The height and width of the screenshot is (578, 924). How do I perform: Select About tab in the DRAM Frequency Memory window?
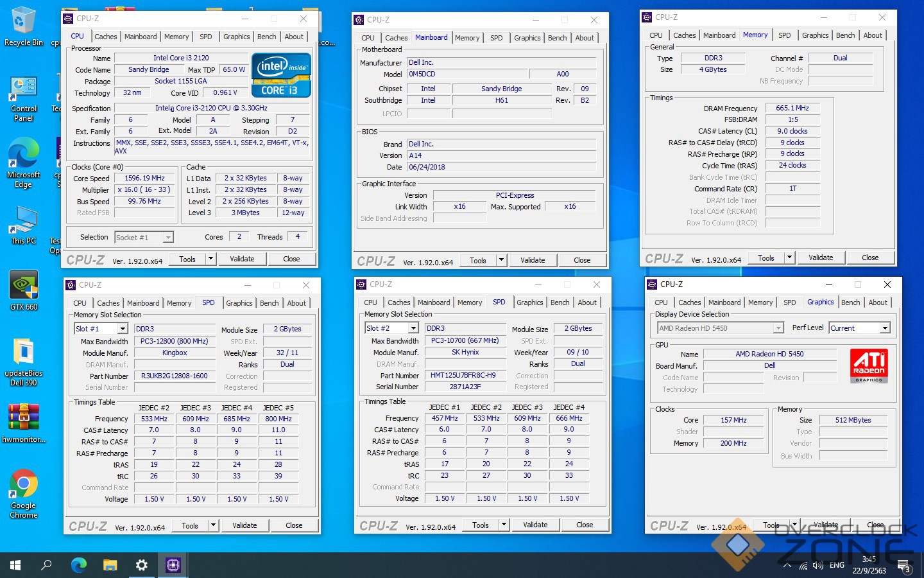pos(872,35)
